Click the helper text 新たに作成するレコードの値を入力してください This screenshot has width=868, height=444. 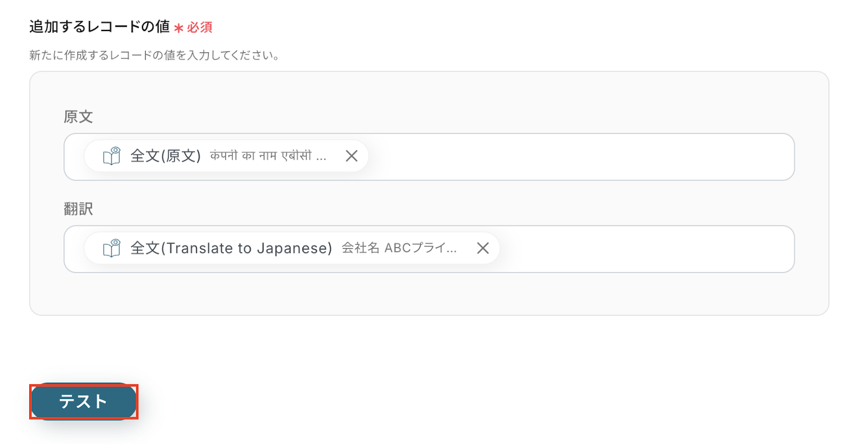point(155,55)
